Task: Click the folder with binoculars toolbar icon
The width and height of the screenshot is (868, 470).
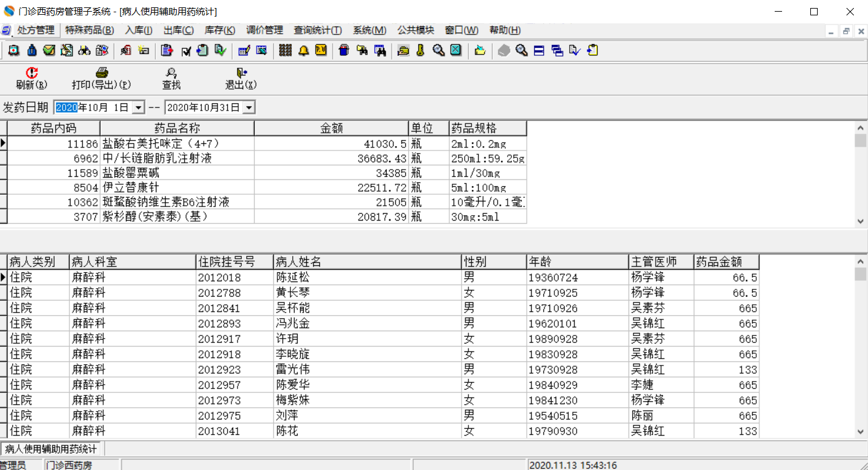Action: 362,50
